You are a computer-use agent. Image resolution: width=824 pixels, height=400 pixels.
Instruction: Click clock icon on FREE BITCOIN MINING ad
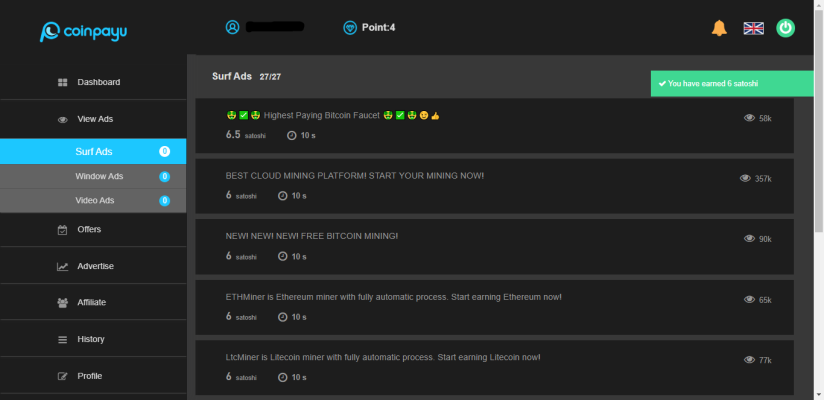[283, 257]
